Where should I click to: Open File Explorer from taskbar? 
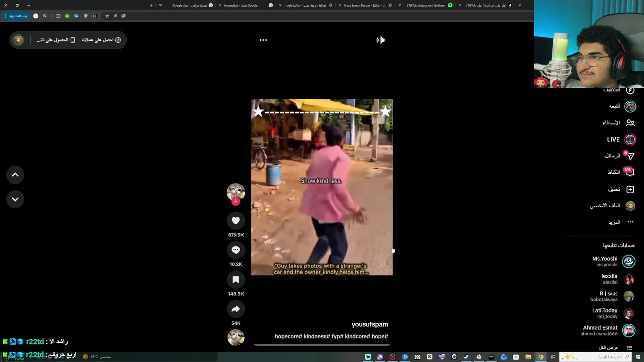(528, 357)
